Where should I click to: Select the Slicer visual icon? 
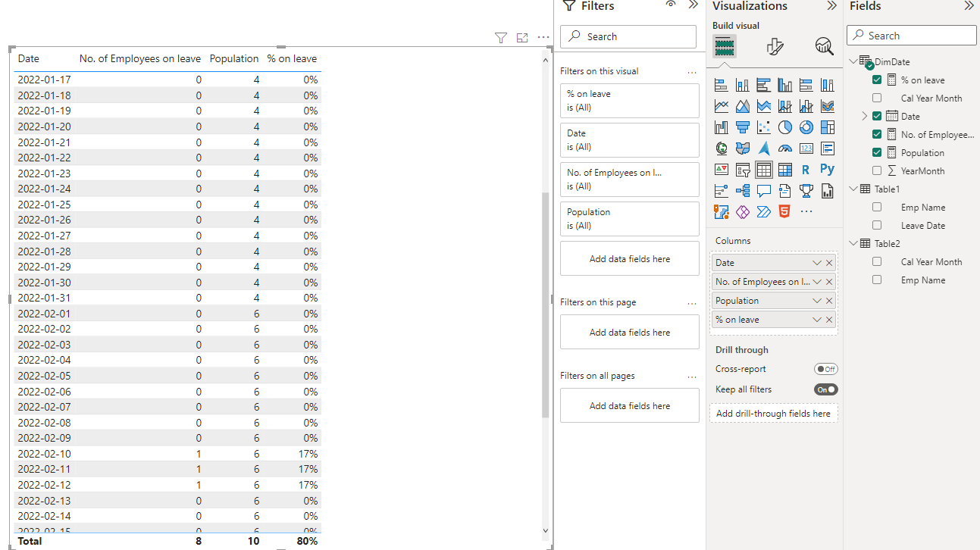pyautogui.click(x=743, y=170)
